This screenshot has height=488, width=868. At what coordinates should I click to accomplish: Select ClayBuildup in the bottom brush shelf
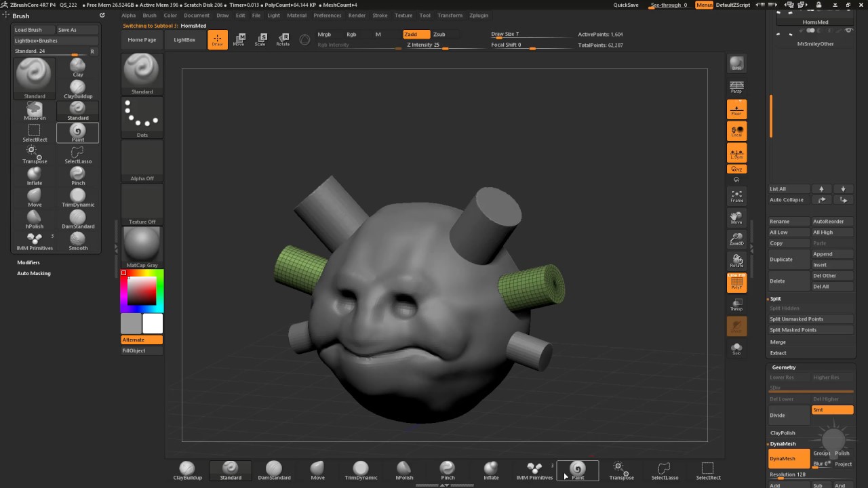[x=187, y=470]
